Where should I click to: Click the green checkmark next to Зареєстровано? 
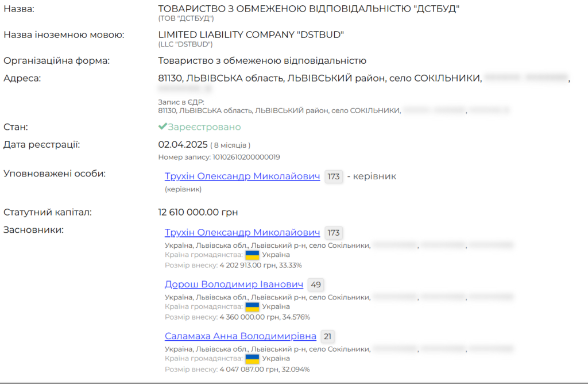click(163, 127)
